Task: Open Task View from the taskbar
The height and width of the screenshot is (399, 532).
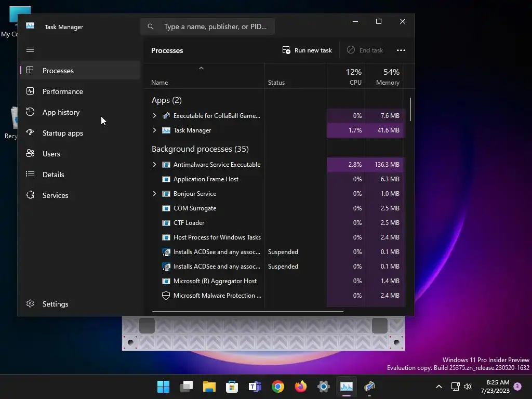Action: click(x=187, y=387)
